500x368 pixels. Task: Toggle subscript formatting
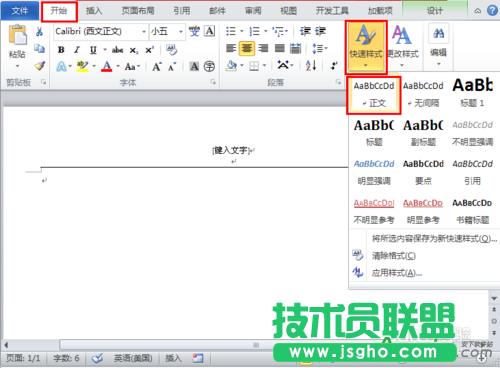tap(134, 50)
